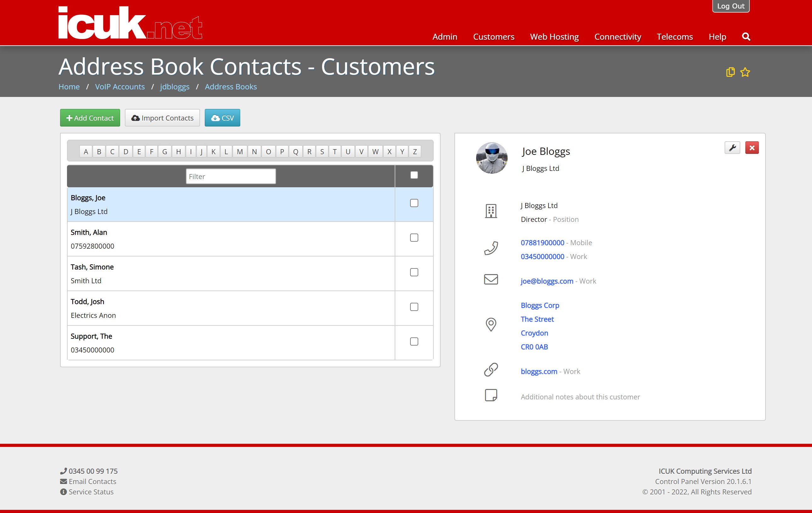Click the yellow copy page icon
Image resolution: width=812 pixels, height=513 pixels.
(x=730, y=72)
